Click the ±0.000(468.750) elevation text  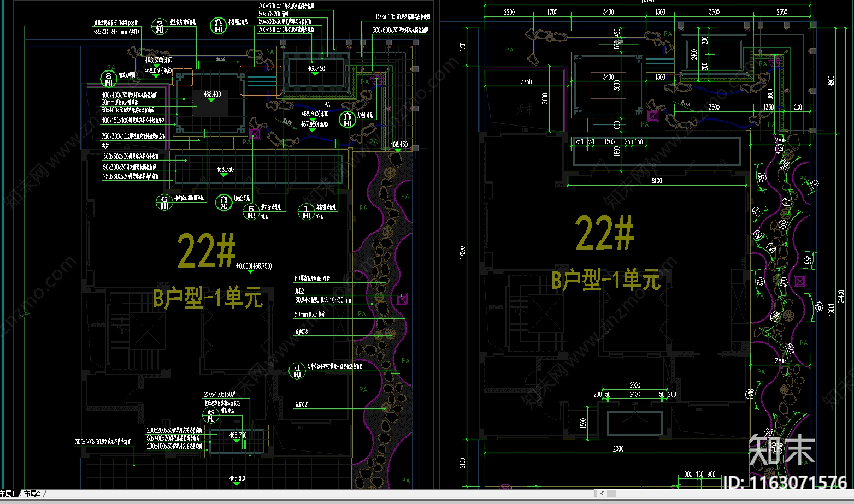click(254, 266)
